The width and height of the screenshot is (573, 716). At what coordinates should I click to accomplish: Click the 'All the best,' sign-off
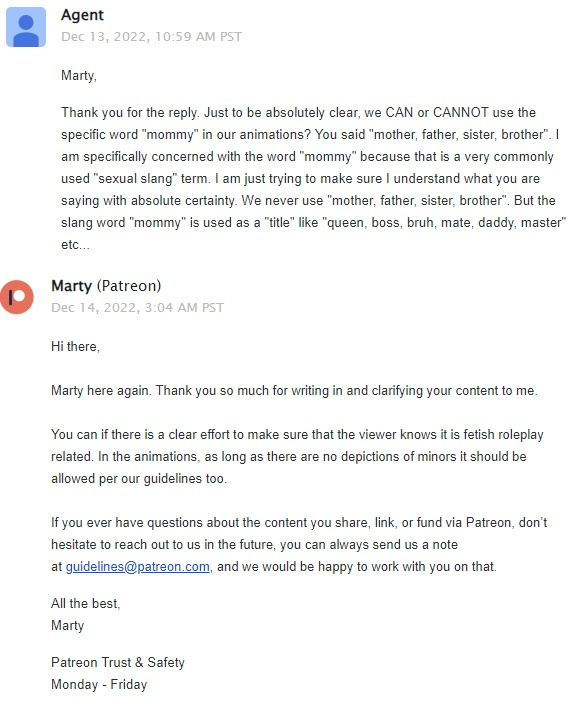pos(85,604)
